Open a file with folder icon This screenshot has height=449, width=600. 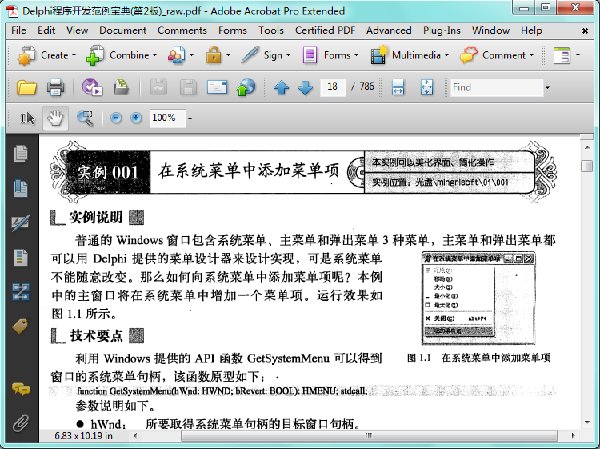point(27,88)
